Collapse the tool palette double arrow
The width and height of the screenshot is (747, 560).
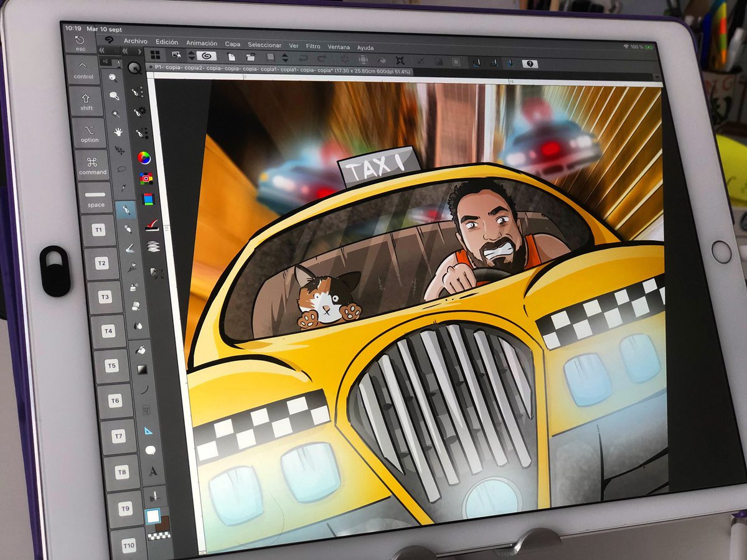point(101,50)
